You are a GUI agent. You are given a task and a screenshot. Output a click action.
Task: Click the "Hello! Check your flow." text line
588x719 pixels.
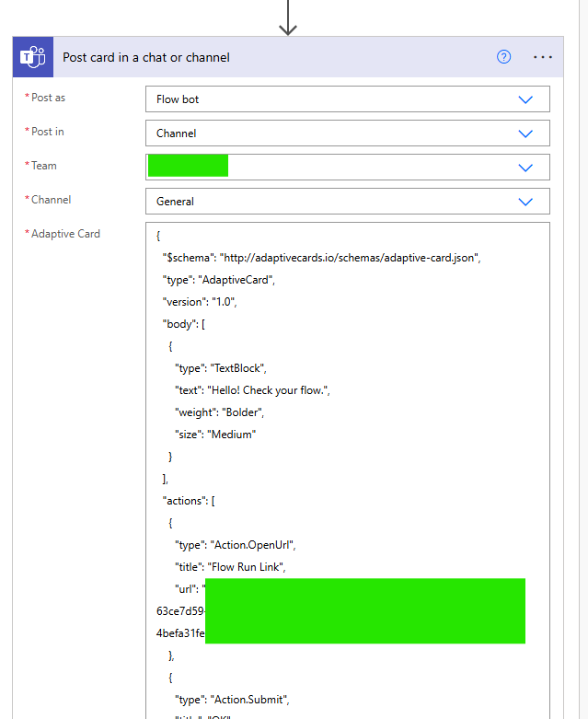point(252,390)
